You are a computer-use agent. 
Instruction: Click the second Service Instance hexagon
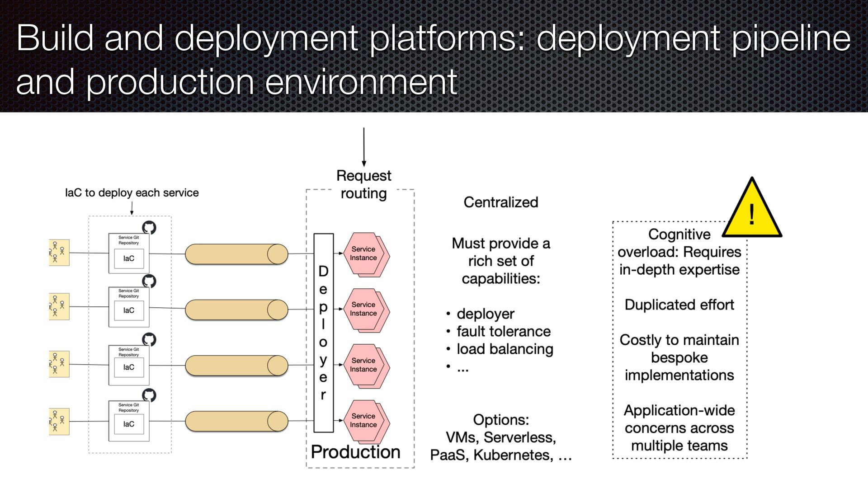coord(364,309)
